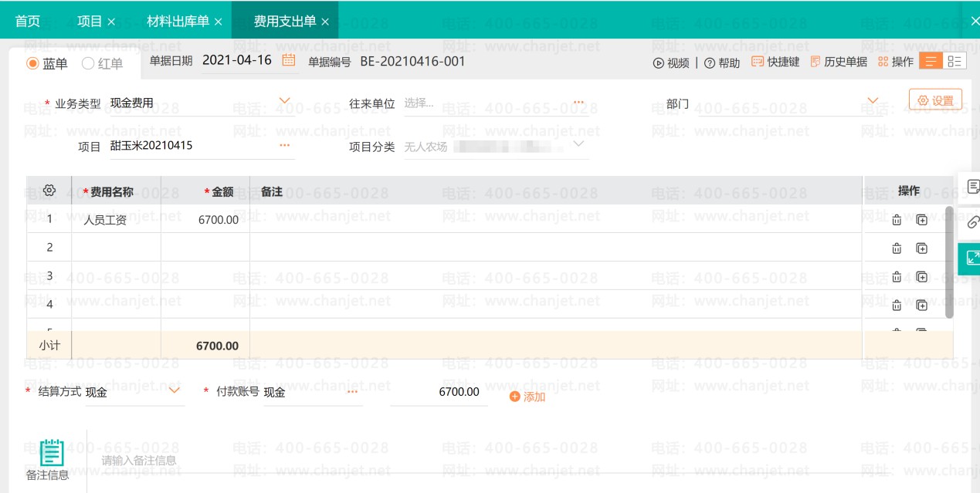Screen dimensions: 980x493
Task: Open the 往来单位 selector ellipsis
Action: point(578,103)
